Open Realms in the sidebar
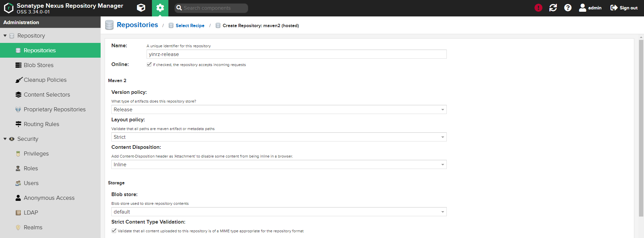Screen dimensions: 644x238 [50, 227]
